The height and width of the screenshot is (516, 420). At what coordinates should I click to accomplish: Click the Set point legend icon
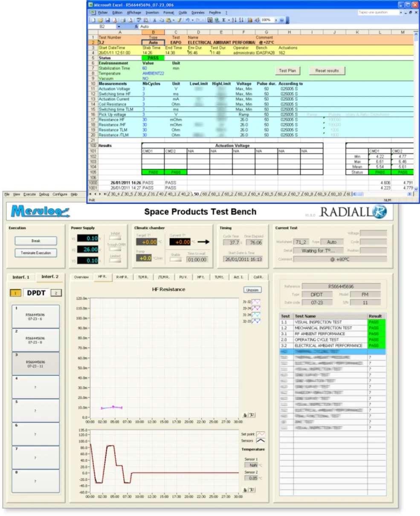[260, 434]
